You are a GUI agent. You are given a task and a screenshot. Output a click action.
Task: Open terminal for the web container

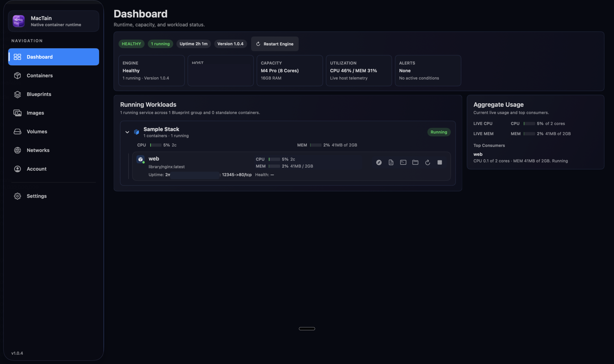coord(403,163)
